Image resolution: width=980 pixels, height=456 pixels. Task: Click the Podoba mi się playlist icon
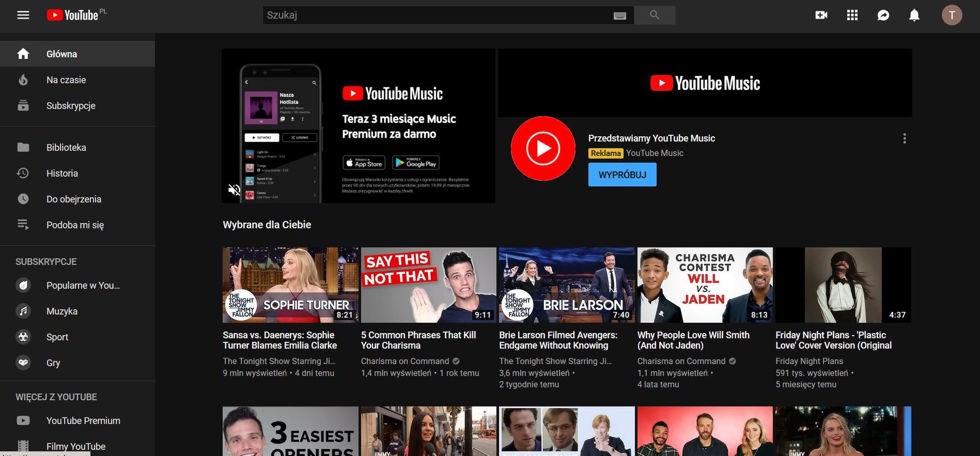pos(23,225)
